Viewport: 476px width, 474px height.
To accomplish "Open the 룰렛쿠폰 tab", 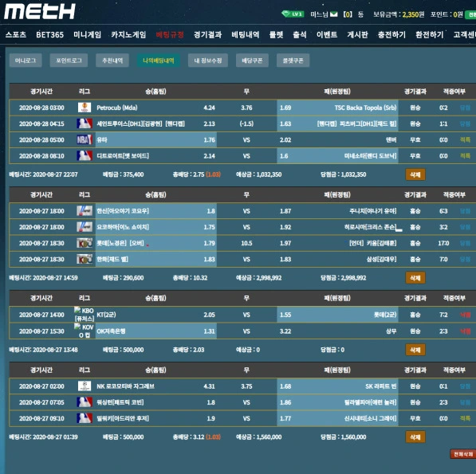I will 293,61.
